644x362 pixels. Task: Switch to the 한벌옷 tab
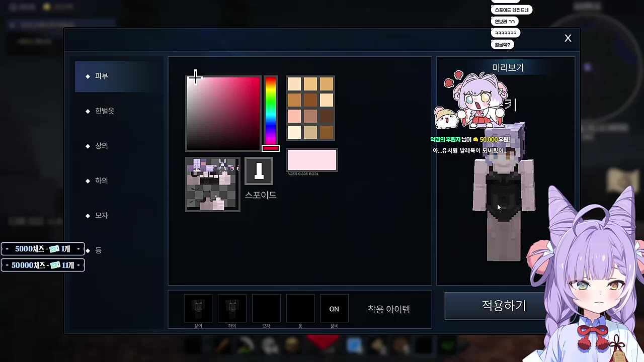[x=105, y=111]
